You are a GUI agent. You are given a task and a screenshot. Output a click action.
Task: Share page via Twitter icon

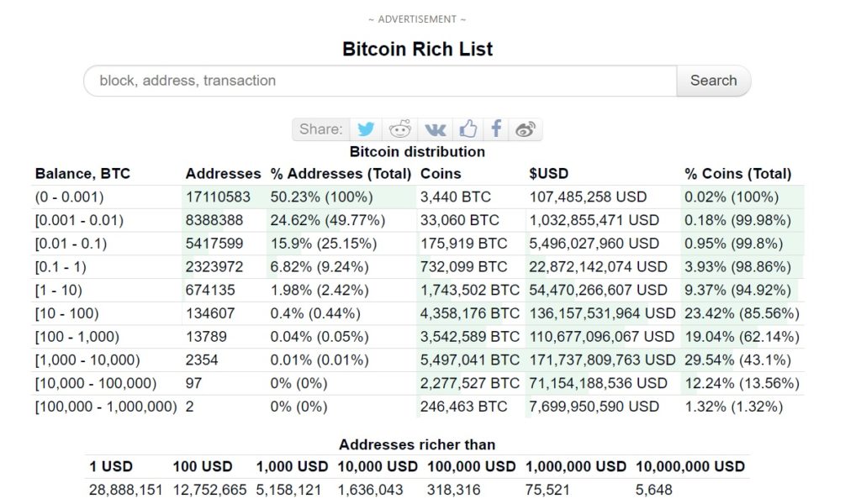coord(366,129)
